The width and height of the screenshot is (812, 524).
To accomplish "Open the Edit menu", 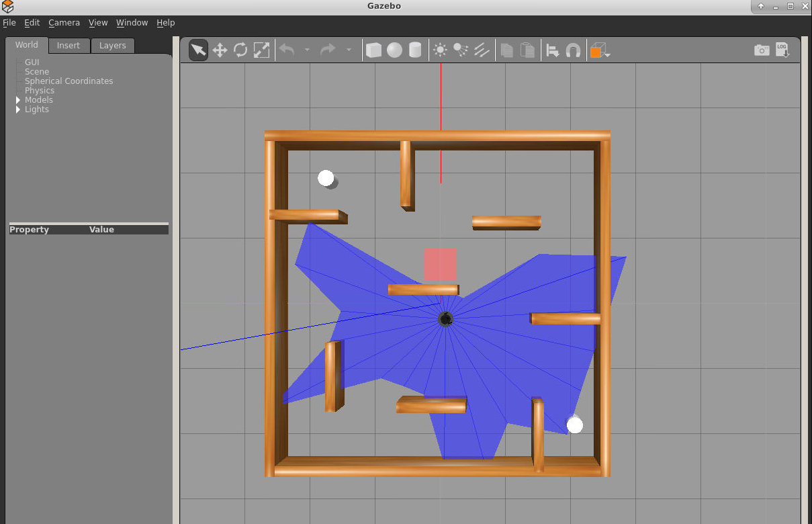I will (32, 23).
